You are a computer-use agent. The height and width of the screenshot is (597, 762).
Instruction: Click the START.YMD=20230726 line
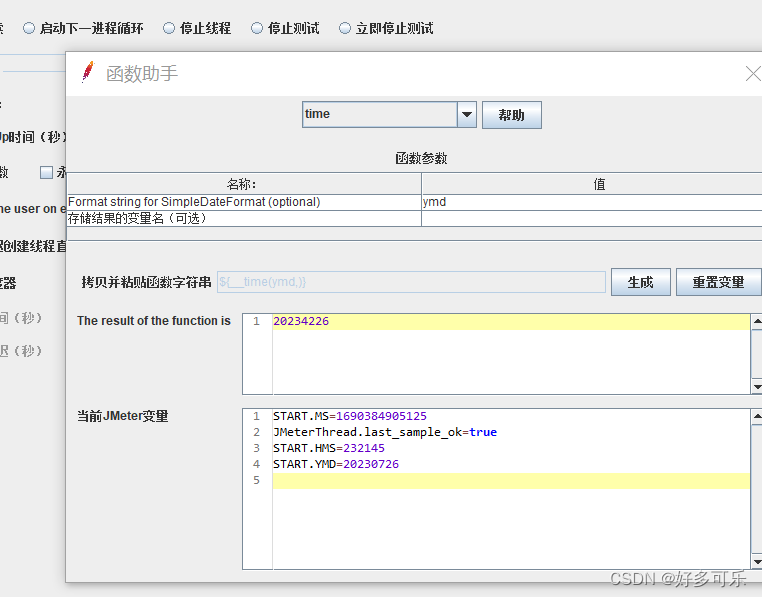(x=336, y=464)
